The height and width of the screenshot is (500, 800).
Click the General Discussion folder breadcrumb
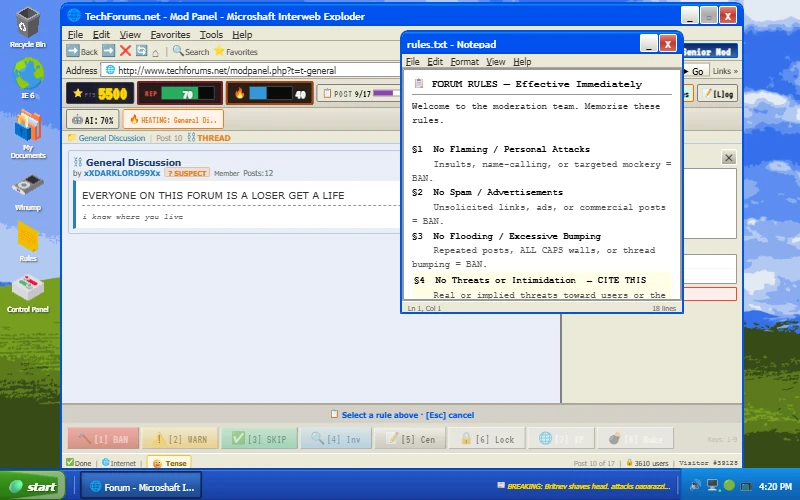pos(107,138)
